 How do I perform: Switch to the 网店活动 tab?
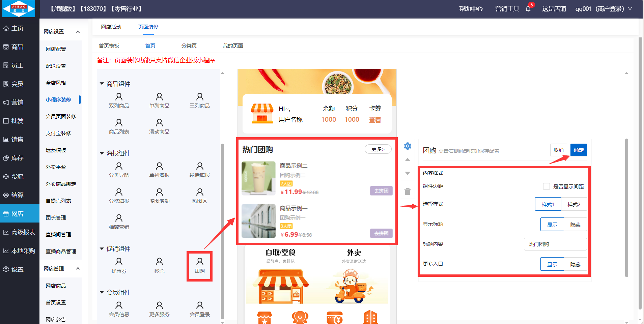(x=111, y=27)
